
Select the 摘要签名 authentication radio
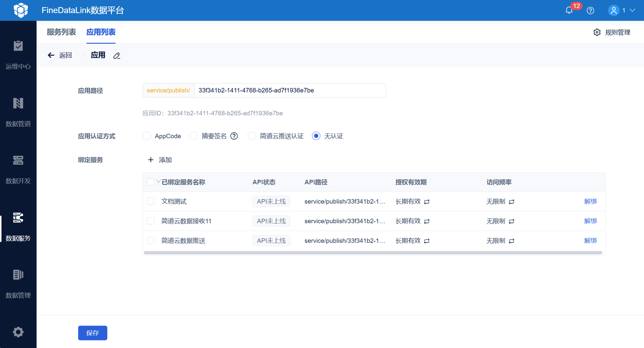pos(194,136)
